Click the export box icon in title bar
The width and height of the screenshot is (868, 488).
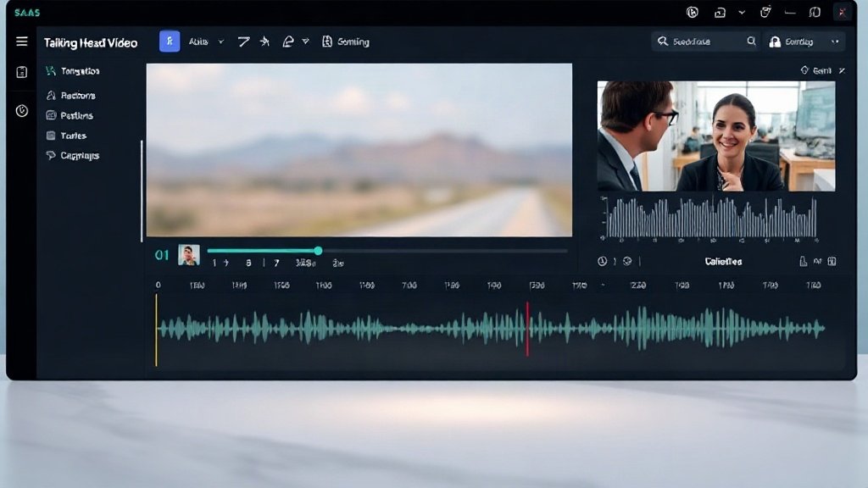720,12
